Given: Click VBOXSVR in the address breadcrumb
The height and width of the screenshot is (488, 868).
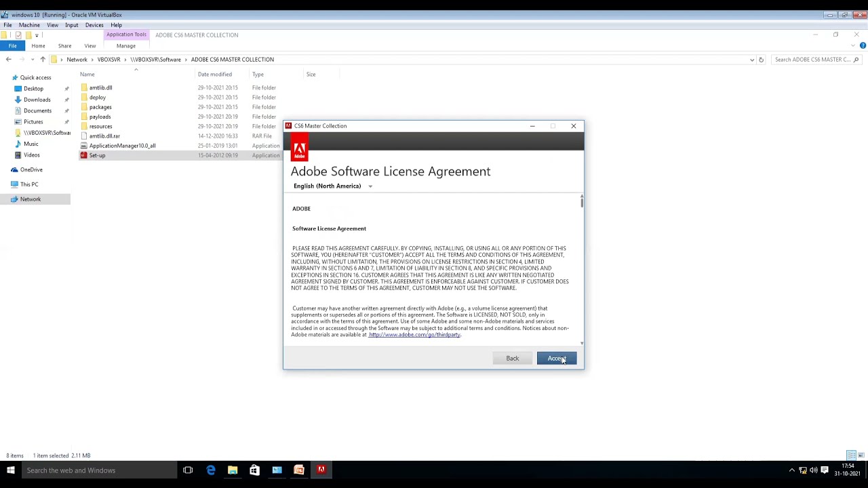Looking at the screenshot, I should coord(108,60).
